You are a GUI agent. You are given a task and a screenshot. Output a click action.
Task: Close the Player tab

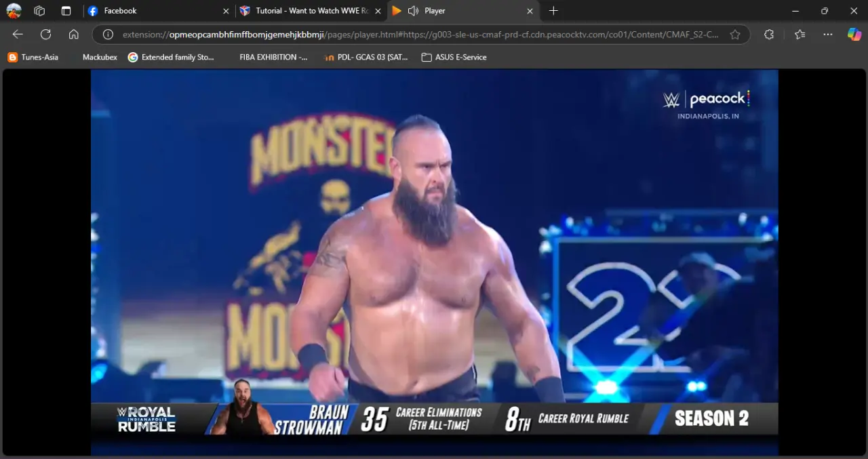pyautogui.click(x=530, y=11)
